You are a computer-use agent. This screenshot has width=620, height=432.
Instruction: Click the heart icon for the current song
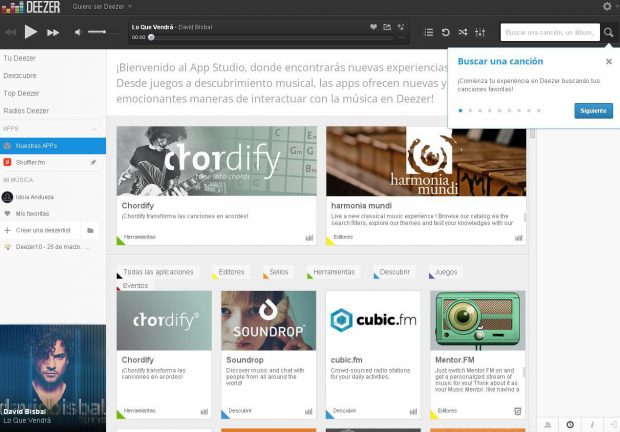tap(373, 27)
